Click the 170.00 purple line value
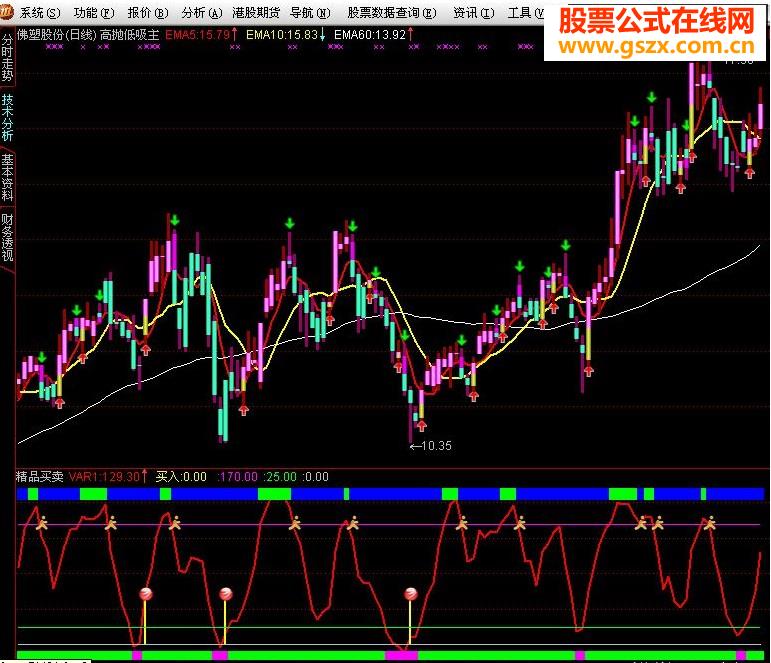 [237, 477]
